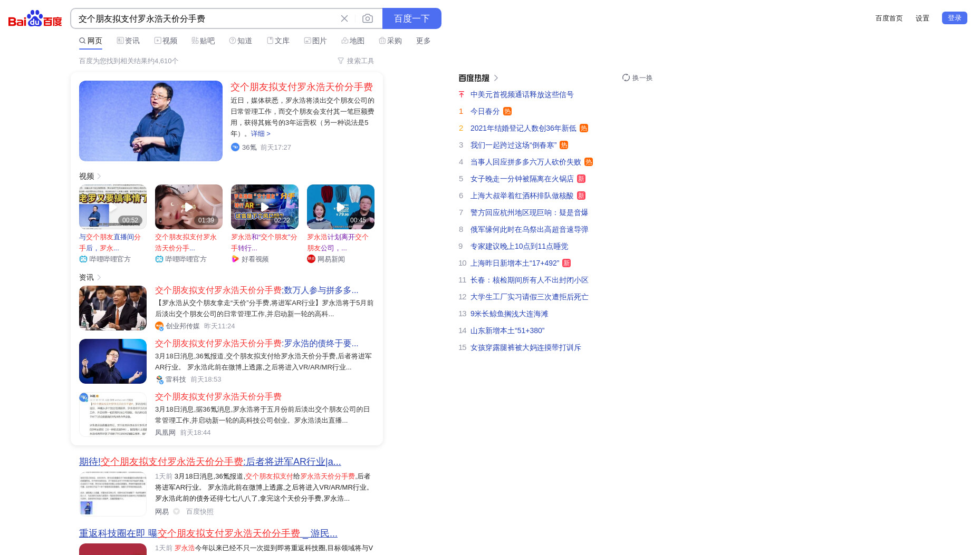Play the 00:52 video thumbnail
The image size is (980, 555).
point(113,207)
